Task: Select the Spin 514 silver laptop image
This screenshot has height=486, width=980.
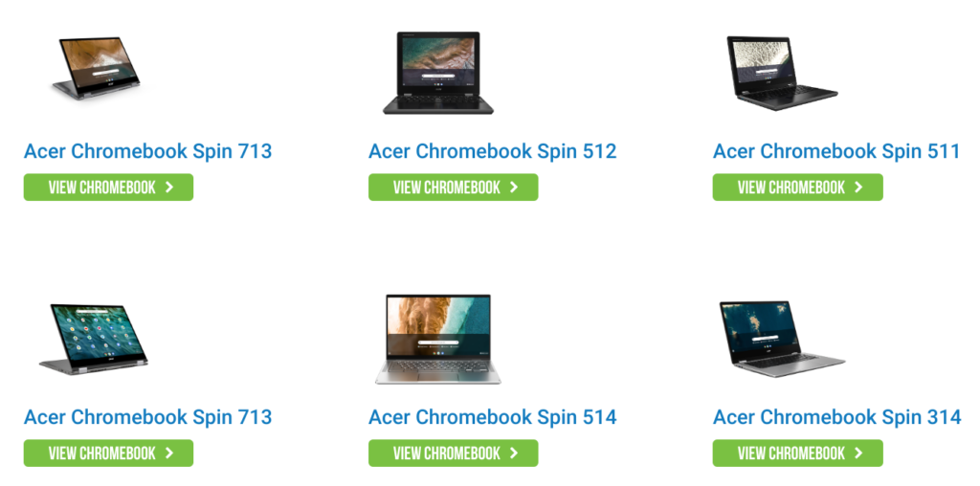Action: pos(438,340)
